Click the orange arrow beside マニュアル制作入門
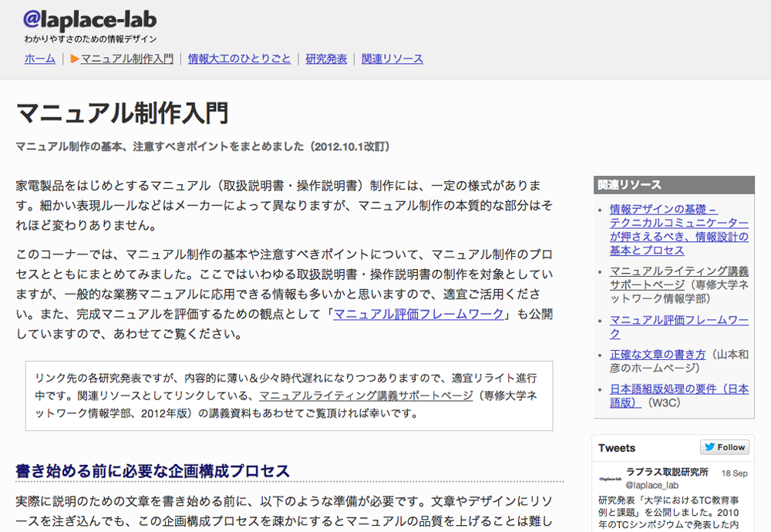This screenshot has width=771, height=532. [75, 59]
